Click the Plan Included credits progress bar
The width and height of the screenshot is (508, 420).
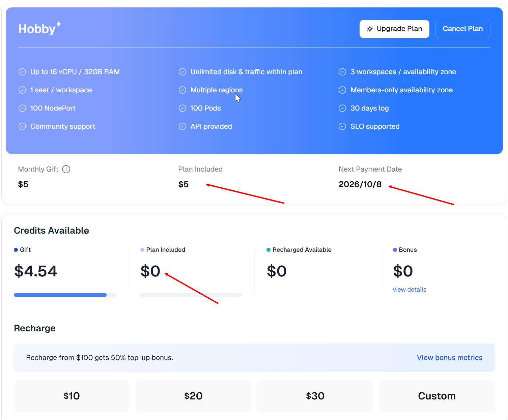[x=191, y=295]
